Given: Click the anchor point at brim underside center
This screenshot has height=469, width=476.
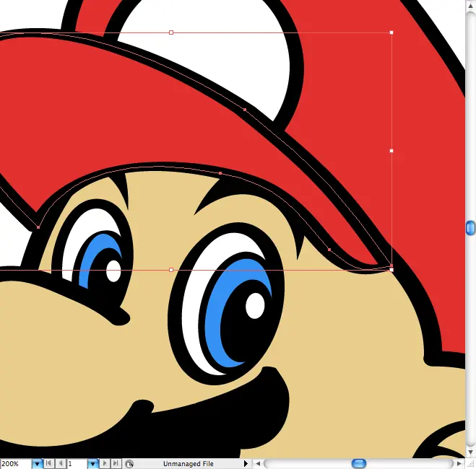Looking at the screenshot, I should point(220,173).
